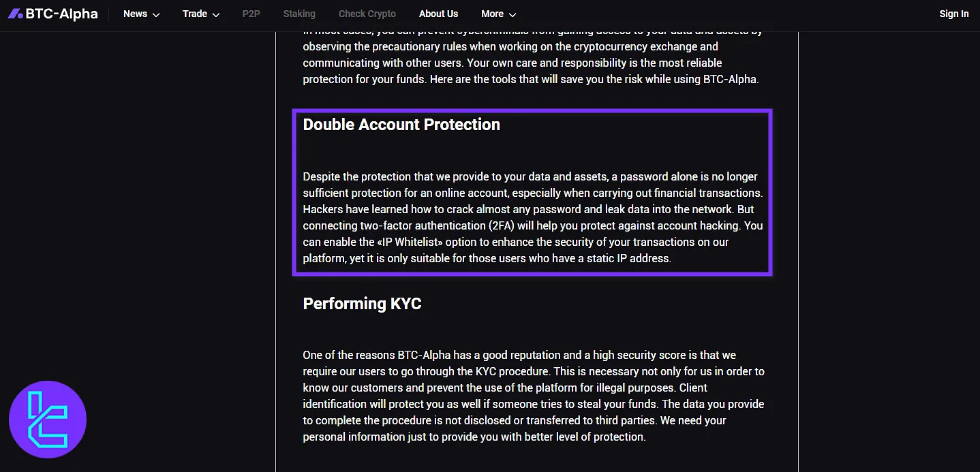980x472 pixels.
Task: Open the Check Crypto page
Action: [367, 14]
